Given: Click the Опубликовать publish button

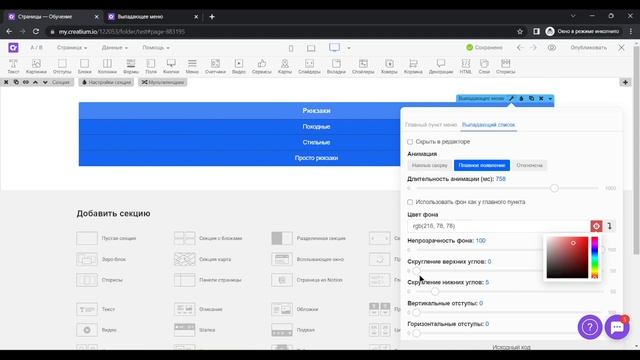Looking at the screenshot, I should (x=589, y=48).
